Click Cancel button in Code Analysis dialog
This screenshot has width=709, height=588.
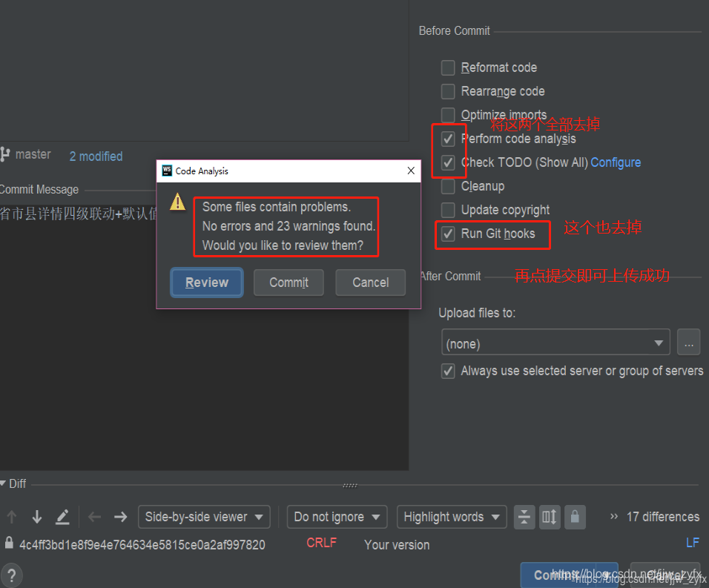[x=370, y=283]
